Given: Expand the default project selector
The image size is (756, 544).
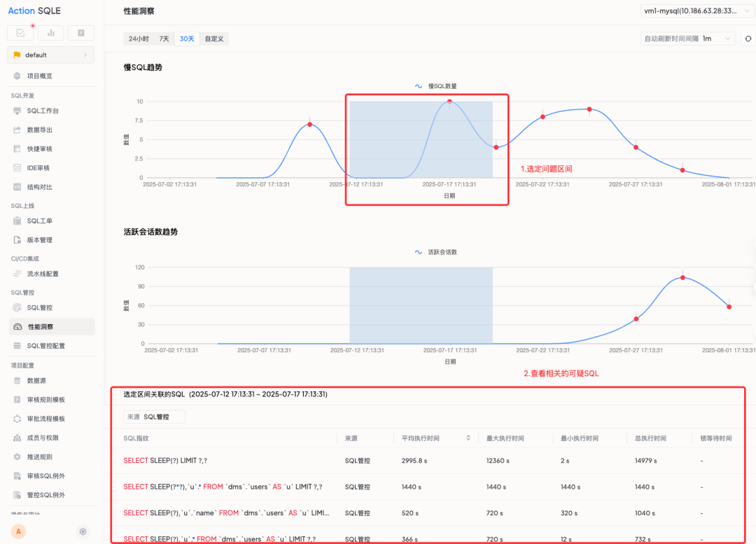Looking at the screenshot, I should [50, 55].
